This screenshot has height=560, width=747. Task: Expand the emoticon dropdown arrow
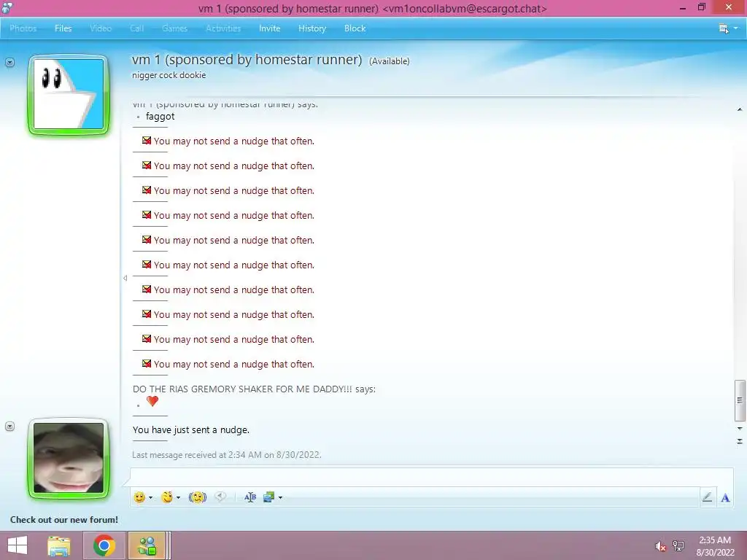tap(150, 497)
